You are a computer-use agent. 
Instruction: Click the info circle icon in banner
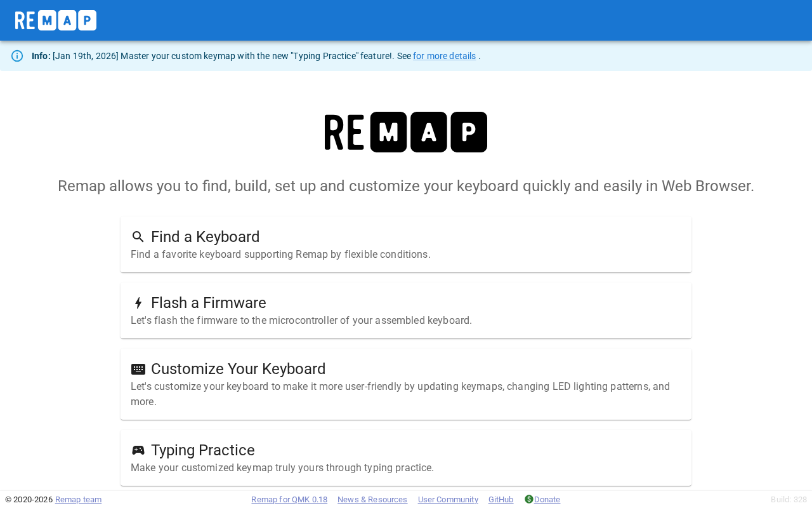tap(17, 56)
